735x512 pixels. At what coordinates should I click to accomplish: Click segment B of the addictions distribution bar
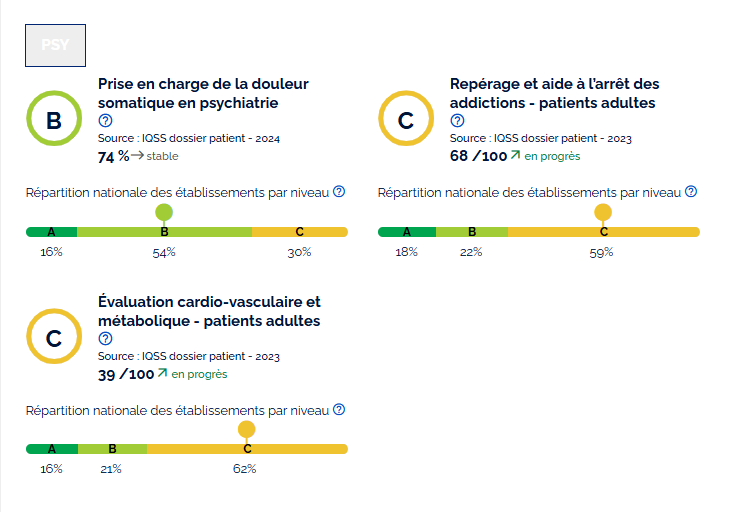472,232
